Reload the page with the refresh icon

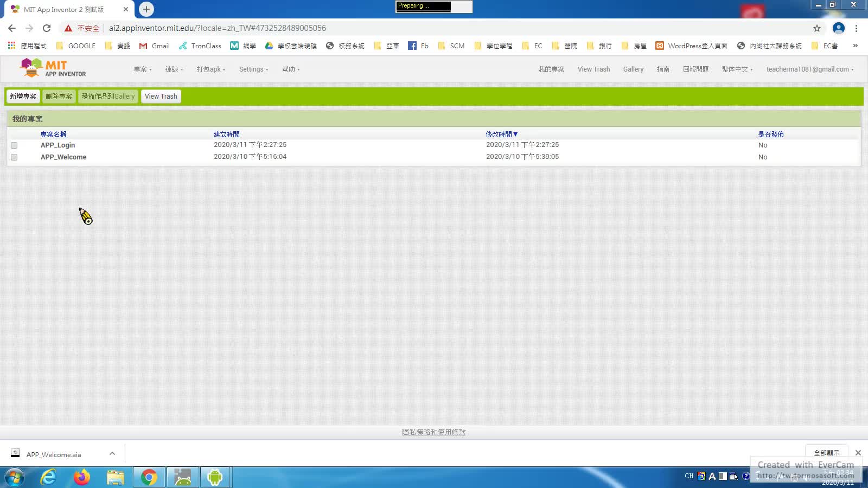47,28
